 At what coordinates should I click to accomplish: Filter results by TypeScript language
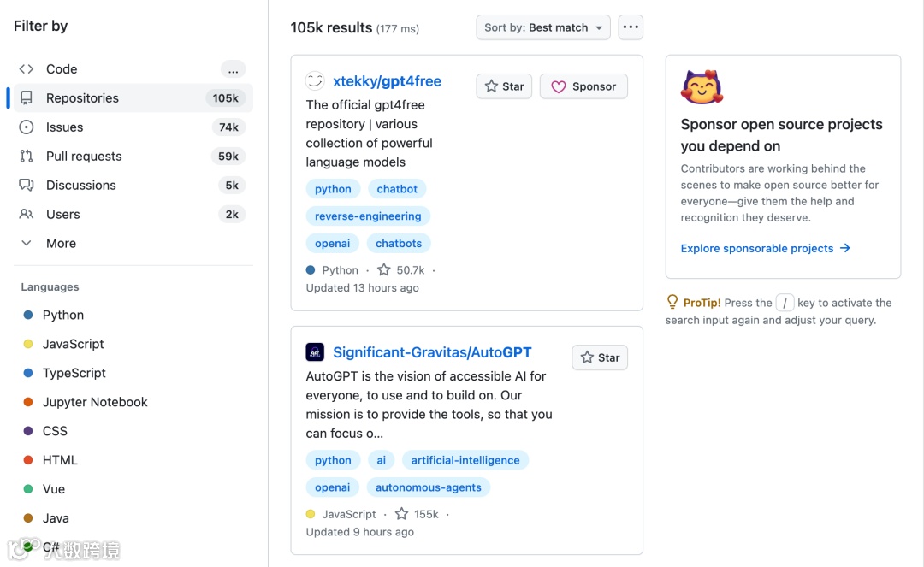[x=74, y=373]
